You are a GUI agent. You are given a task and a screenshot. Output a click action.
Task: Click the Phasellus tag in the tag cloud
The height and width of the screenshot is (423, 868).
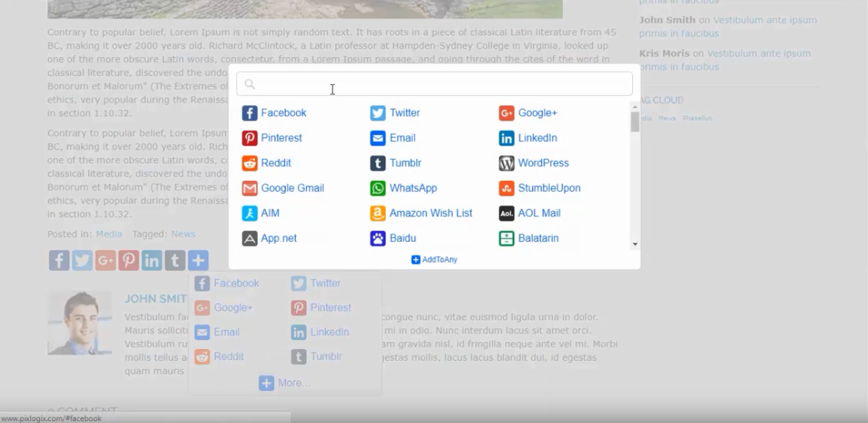pos(697,118)
